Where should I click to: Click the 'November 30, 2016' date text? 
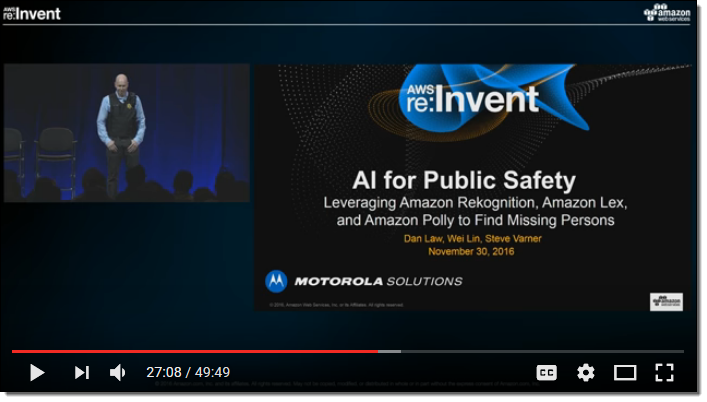471,252
